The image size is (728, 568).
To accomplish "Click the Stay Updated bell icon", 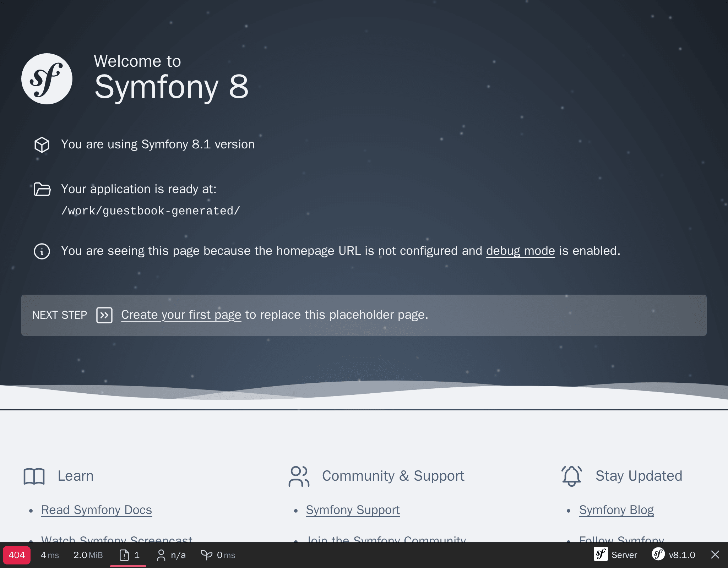I will pos(572,476).
